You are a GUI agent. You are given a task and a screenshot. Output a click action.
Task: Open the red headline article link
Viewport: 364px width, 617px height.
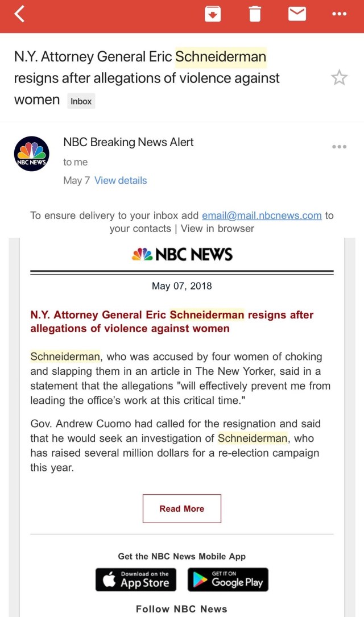[172, 321]
